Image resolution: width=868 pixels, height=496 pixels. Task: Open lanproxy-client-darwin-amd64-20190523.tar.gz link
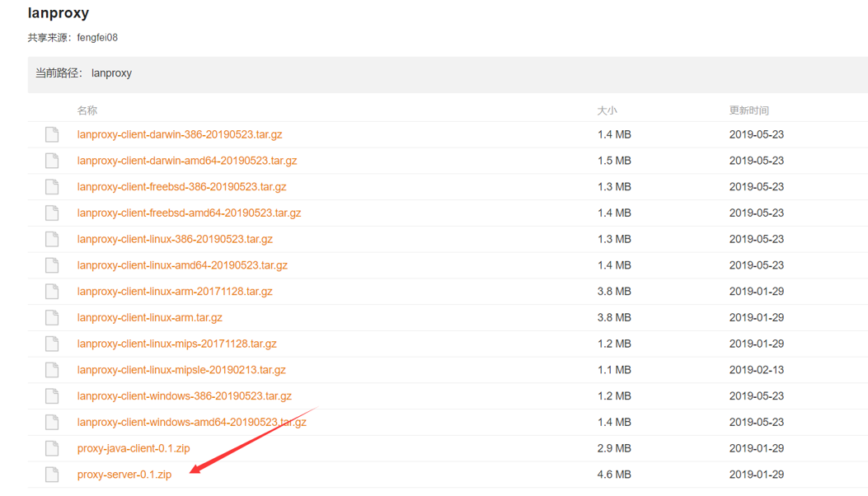[187, 161]
